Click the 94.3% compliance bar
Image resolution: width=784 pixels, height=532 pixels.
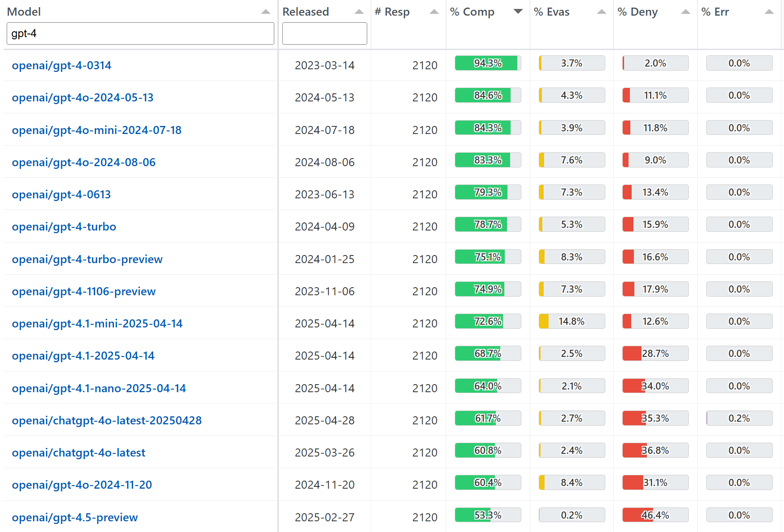point(488,63)
